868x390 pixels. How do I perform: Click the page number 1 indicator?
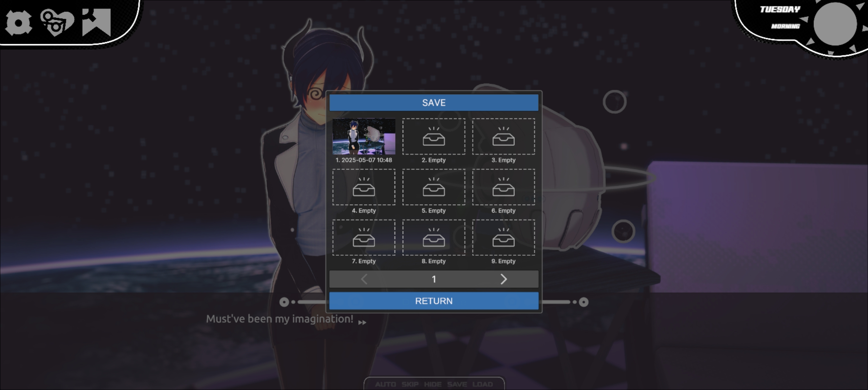coord(434,279)
